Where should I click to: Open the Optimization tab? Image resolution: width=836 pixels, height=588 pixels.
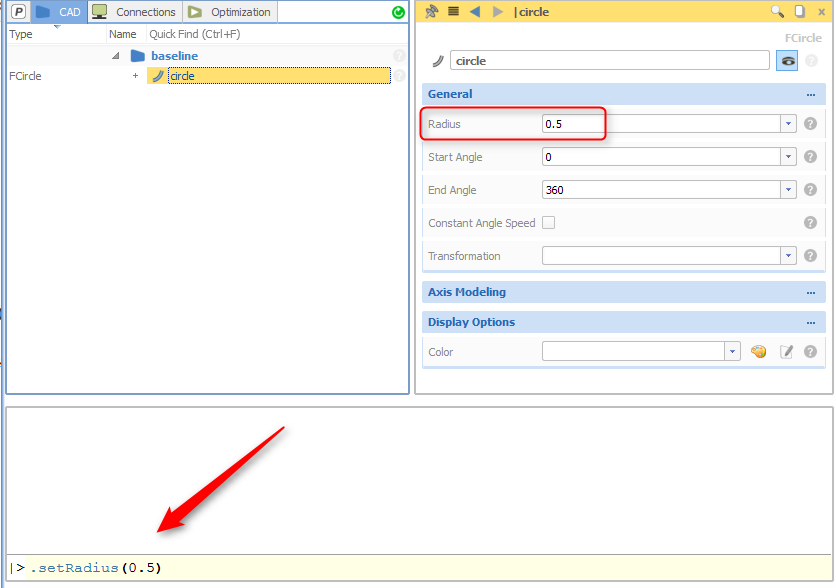[230, 12]
